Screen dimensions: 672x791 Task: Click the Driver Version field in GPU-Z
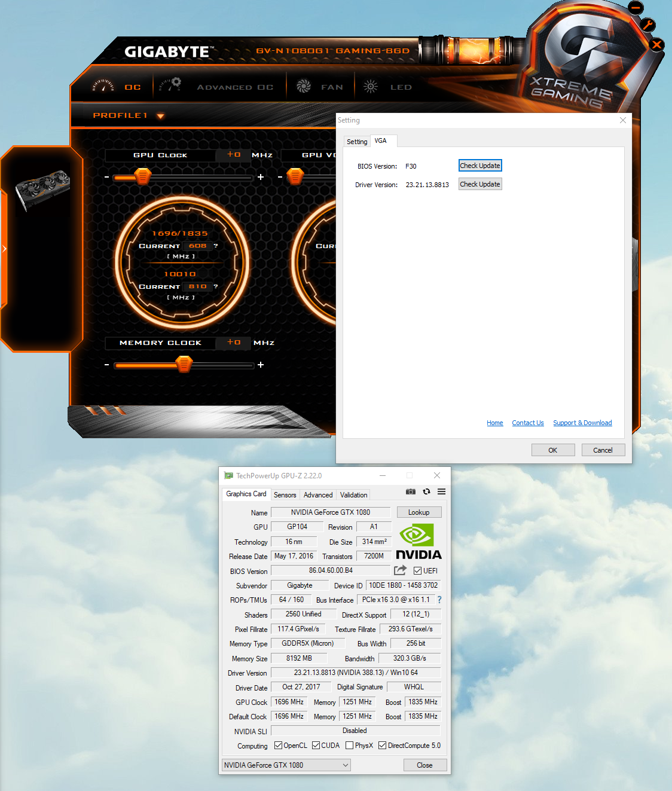(x=356, y=673)
